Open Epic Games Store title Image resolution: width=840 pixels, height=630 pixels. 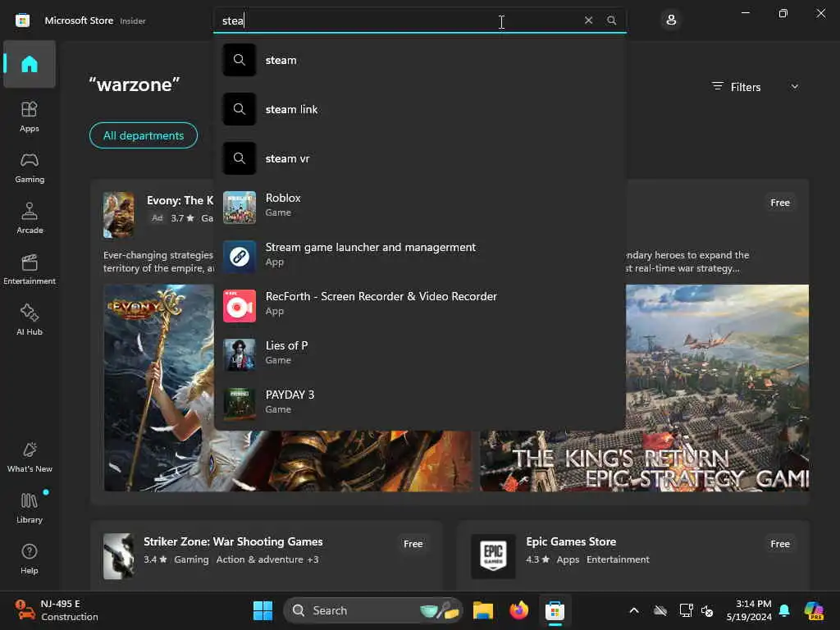click(x=571, y=541)
